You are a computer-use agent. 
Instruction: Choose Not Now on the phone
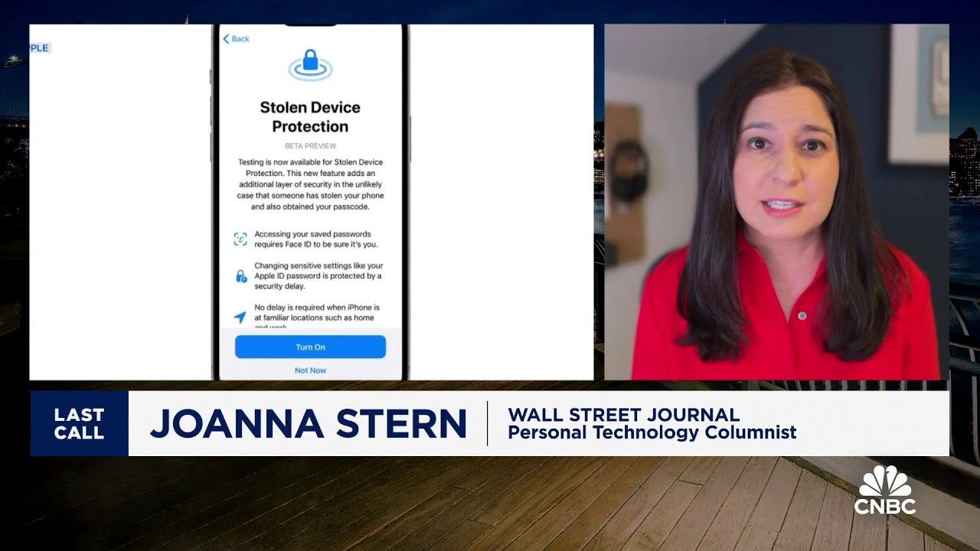[310, 370]
